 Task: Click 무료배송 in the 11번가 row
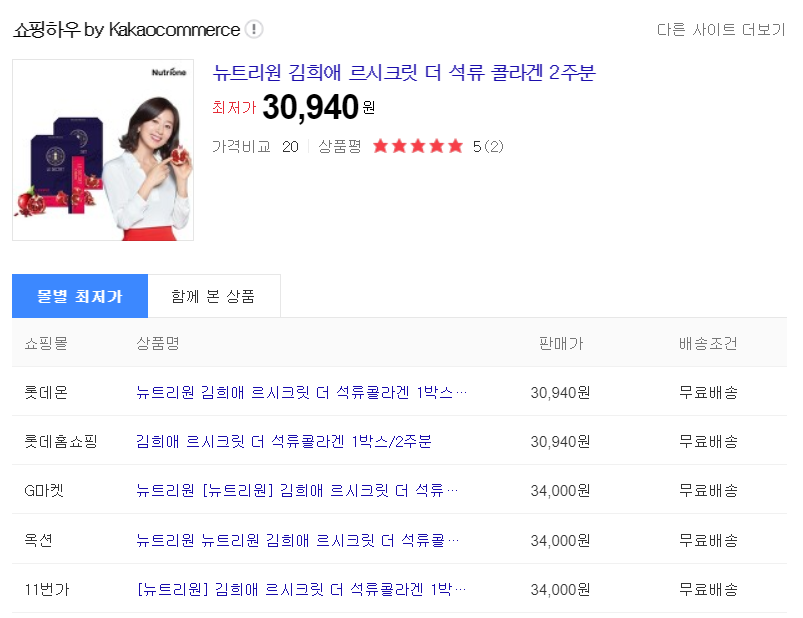tap(708, 589)
